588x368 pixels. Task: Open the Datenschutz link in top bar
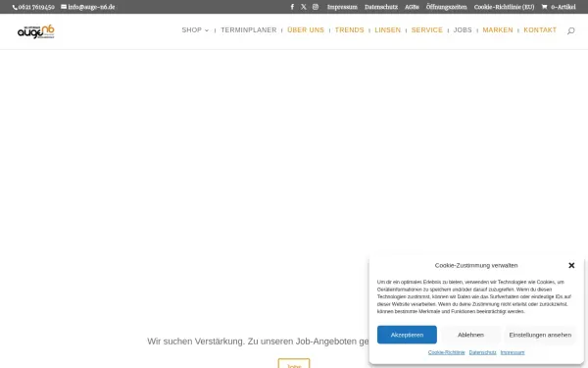point(381,7)
